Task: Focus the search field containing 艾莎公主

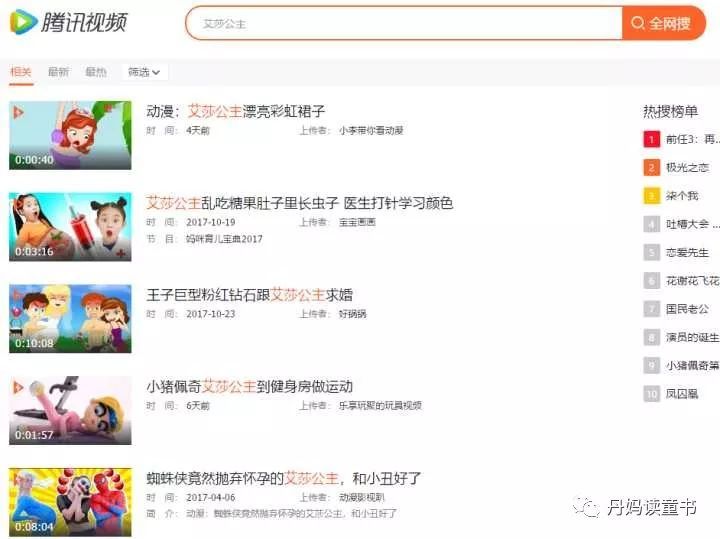Action: [x=405, y=23]
